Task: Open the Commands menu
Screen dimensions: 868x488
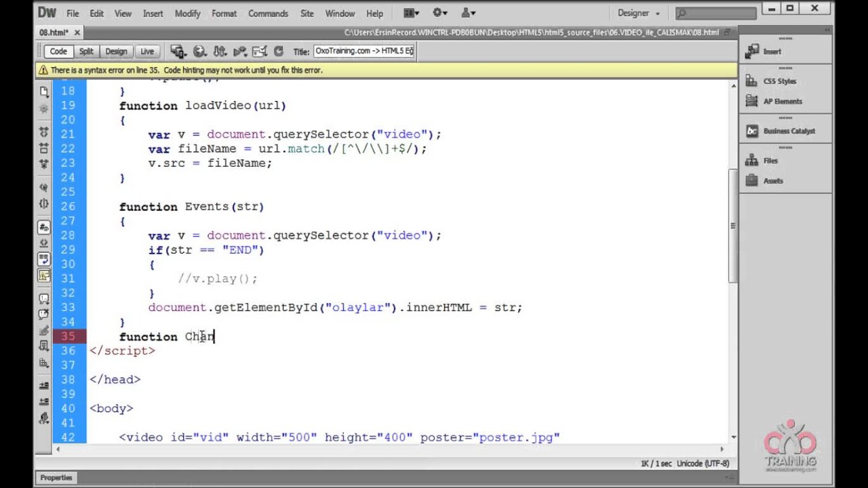Action: coord(269,14)
